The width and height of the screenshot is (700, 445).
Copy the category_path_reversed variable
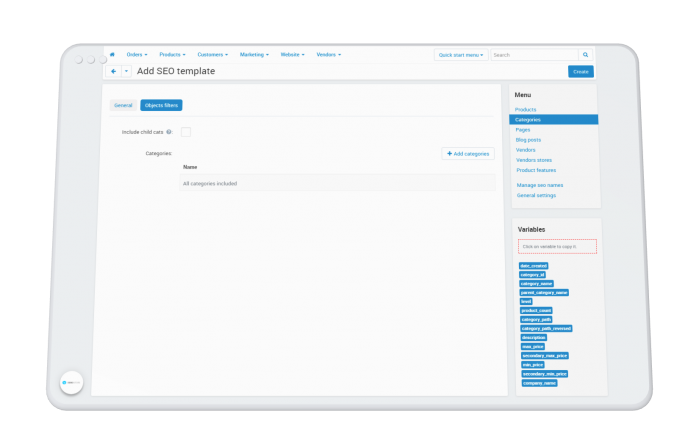(546, 329)
